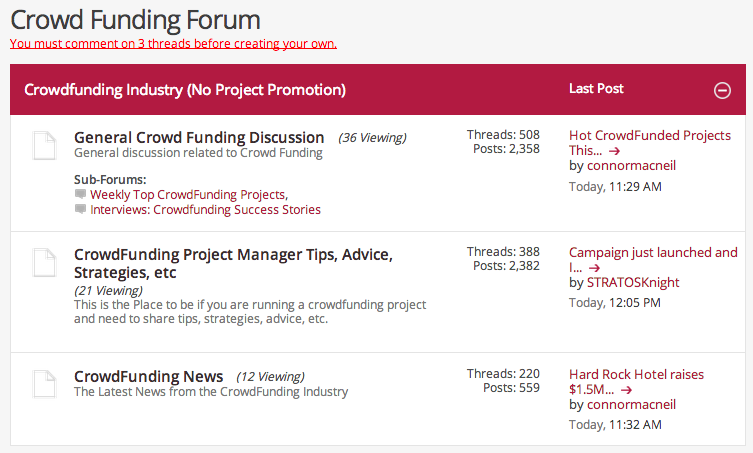The height and width of the screenshot is (453, 753).
Task: Click CrowdFunding Project Manager Tips forum page icon
Action: coord(44,263)
